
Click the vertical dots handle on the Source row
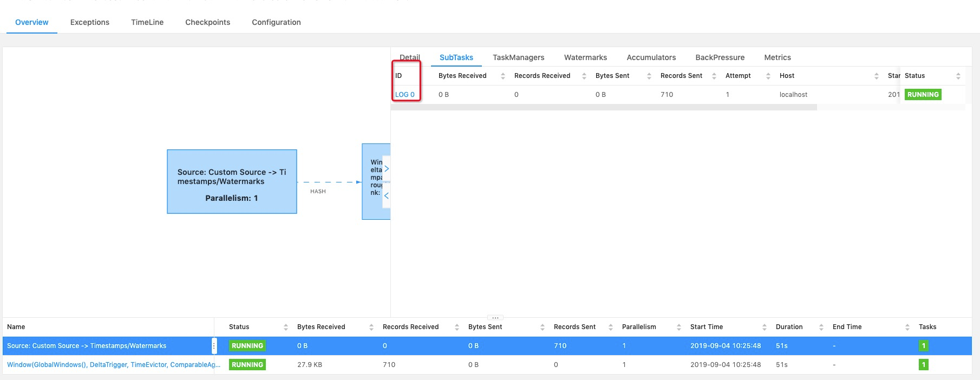pyautogui.click(x=214, y=346)
